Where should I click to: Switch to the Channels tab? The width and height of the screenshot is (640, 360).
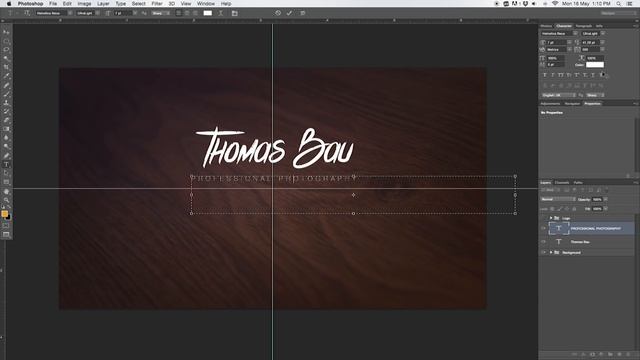(x=562, y=182)
